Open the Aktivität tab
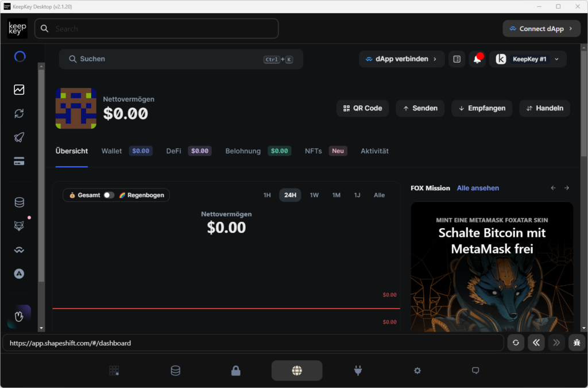588x388 pixels. point(374,151)
